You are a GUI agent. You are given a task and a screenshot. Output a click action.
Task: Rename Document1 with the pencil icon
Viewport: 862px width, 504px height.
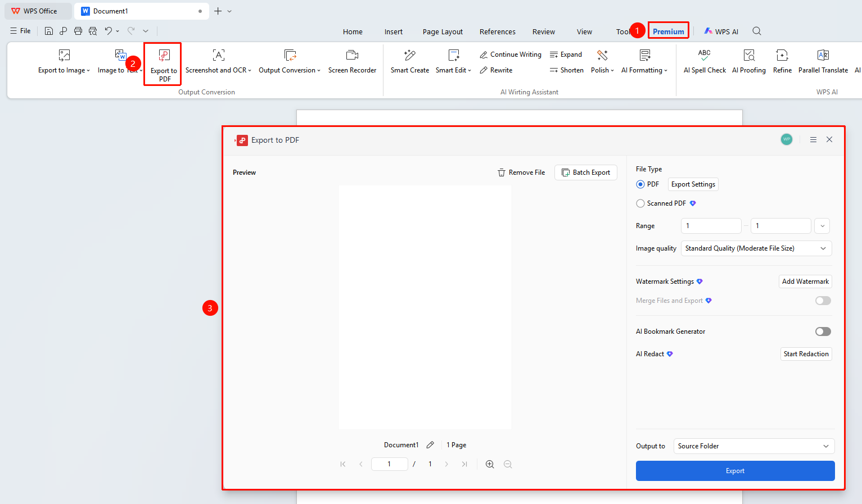[430, 445]
